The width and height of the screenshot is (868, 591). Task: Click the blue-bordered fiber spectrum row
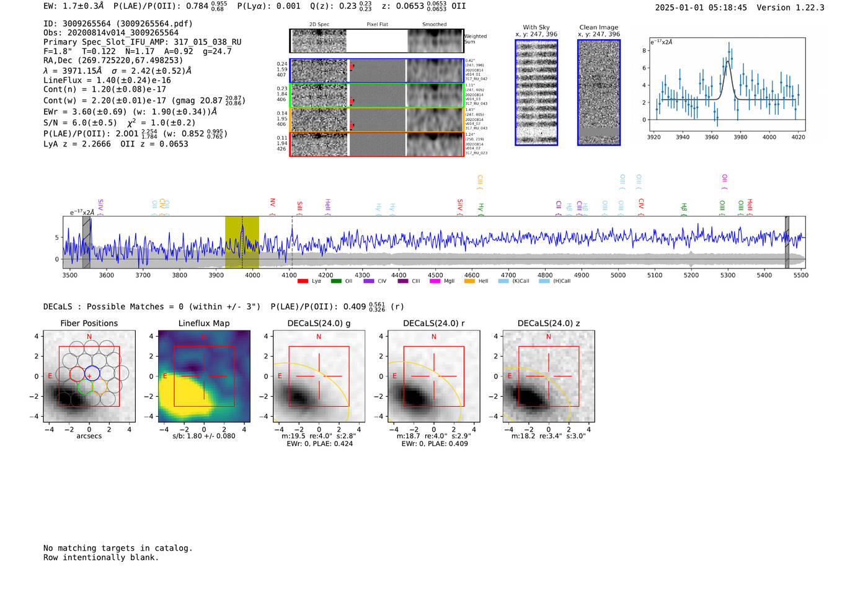click(377, 71)
